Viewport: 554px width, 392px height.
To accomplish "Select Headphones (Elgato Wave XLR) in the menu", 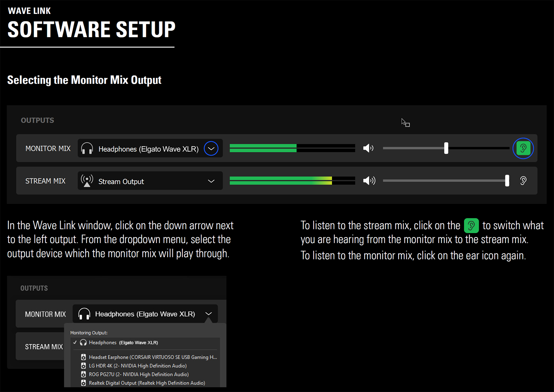I will pyautogui.click(x=145, y=342).
